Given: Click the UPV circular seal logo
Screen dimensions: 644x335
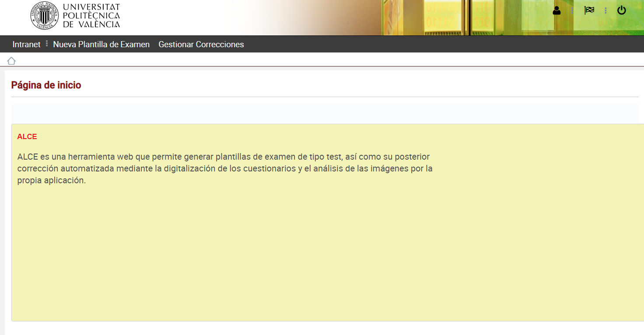Looking at the screenshot, I should (44, 16).
